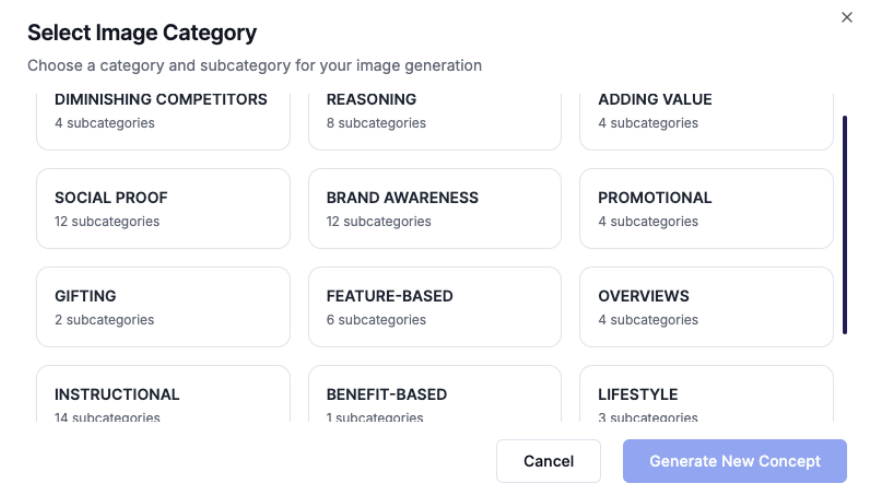Select the Social Proof category card
The height and width of the screenshot is (500, 879).
coord(163,208)
